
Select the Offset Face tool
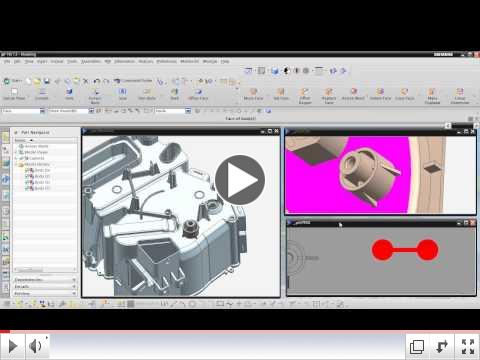198,94
